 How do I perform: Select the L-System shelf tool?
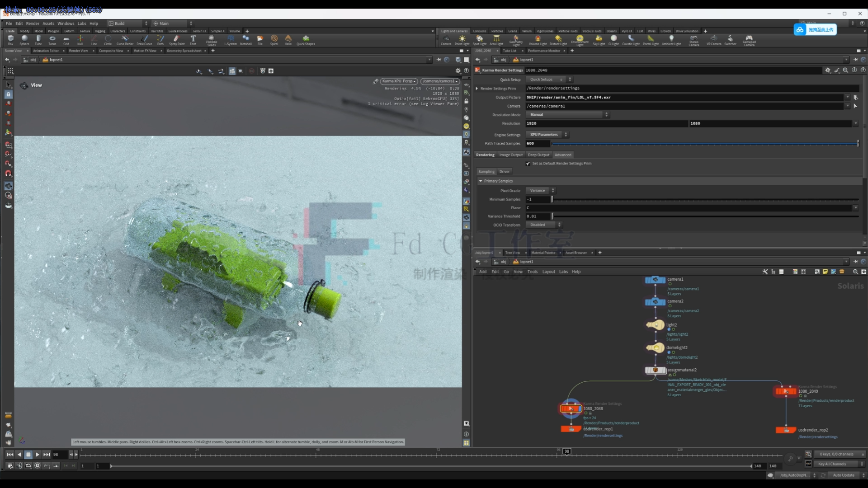point(231,40)
